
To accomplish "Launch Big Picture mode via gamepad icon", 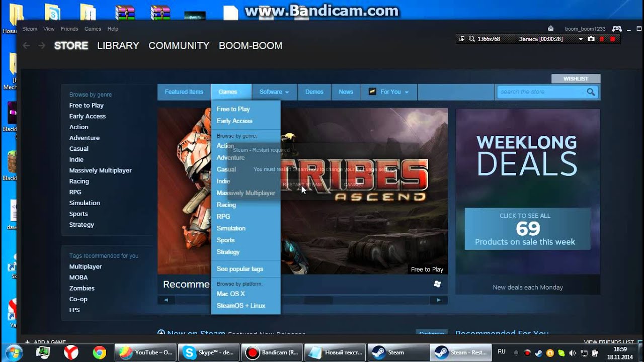I will click(617, 29).
